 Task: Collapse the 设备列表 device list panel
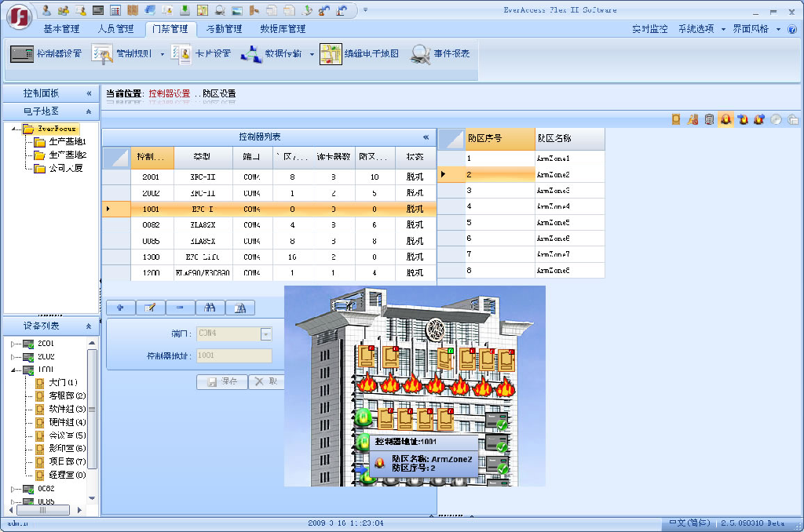pos(89,326)
